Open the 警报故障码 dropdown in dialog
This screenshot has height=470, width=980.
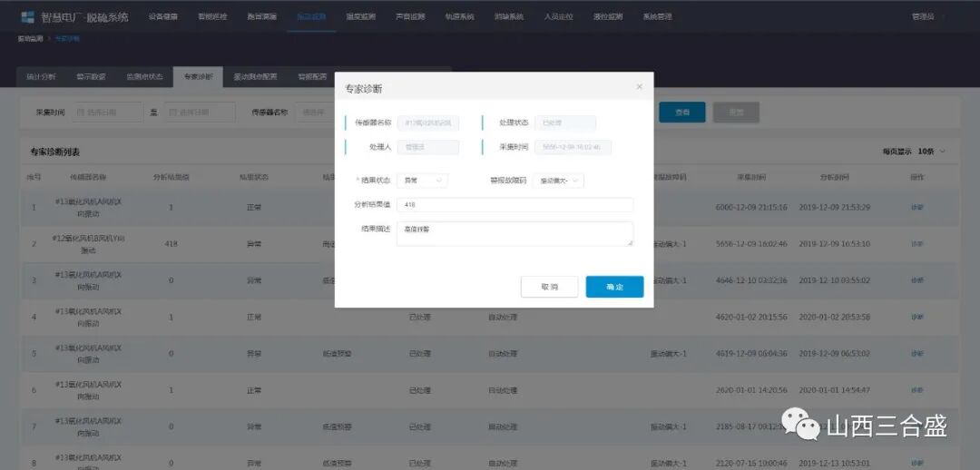point(558,180)
